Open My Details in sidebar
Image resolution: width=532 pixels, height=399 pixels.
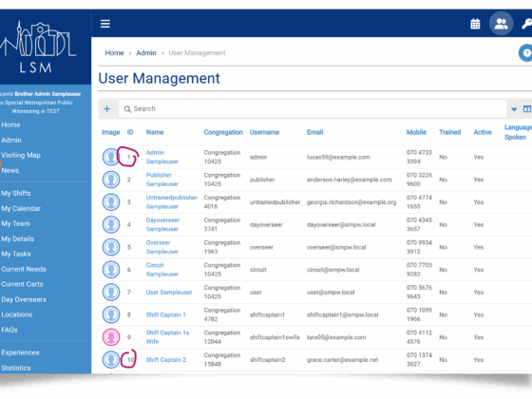coord(18,238)
